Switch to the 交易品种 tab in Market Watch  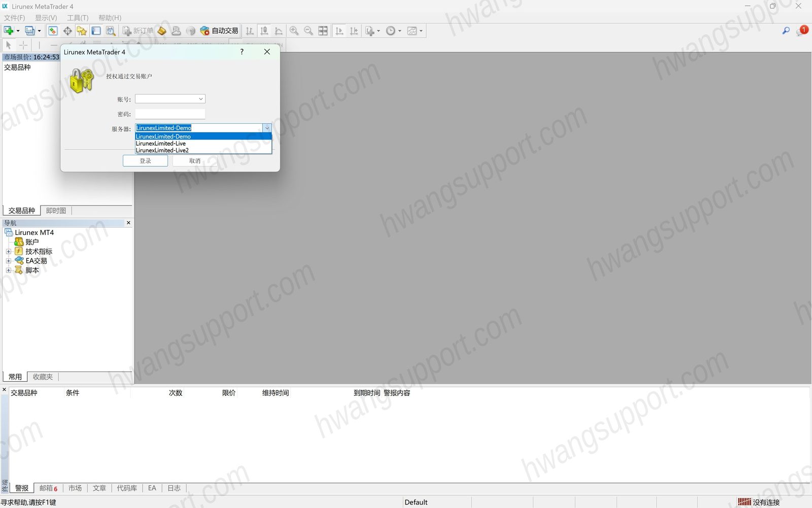click(x=21, y=211)
